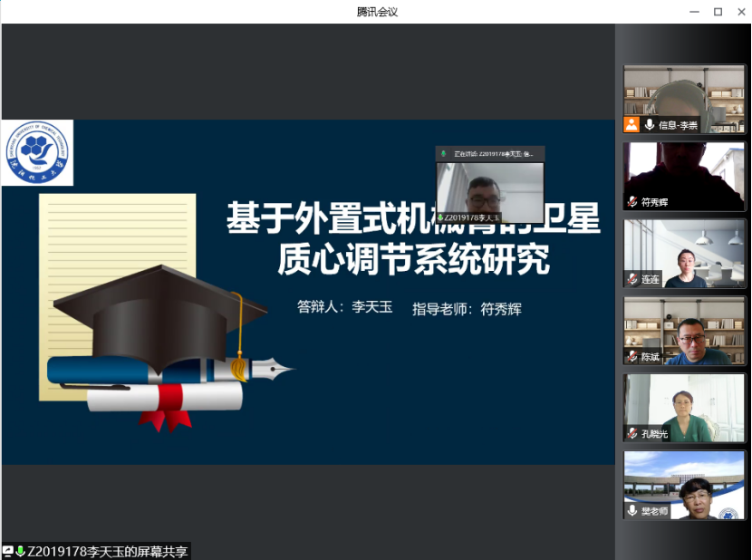Click muted mic icon beside 连连
The image size is (752, 560).
point(632,279)
